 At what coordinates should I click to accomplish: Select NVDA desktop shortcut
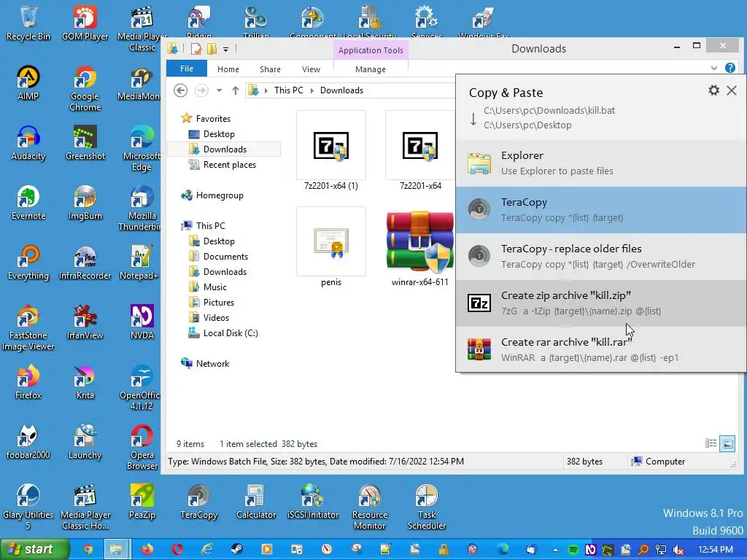pyautogui.click(x=142, y=322)
